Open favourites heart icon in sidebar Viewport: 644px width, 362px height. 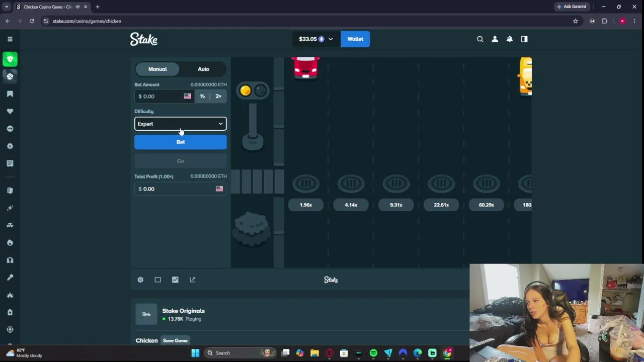pos(10,111)
